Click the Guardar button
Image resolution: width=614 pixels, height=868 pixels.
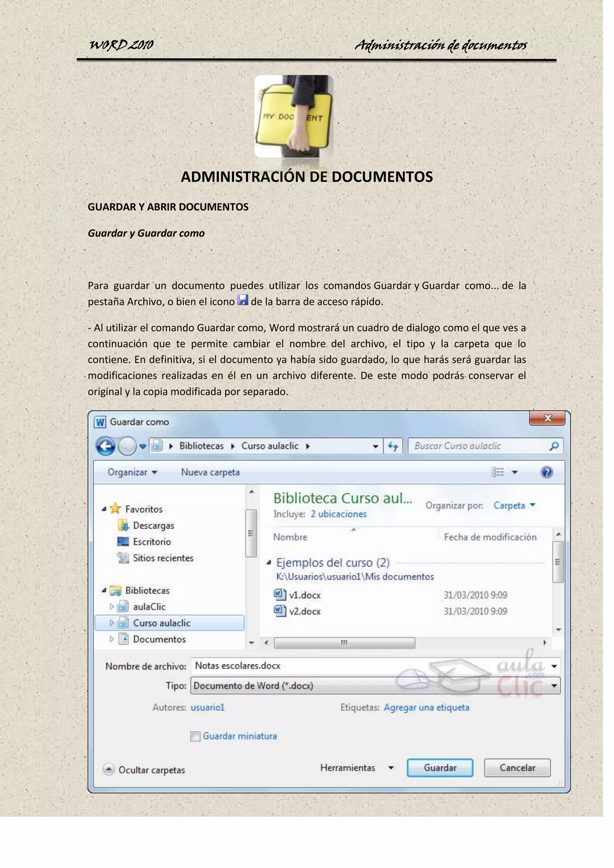point(440,768)
